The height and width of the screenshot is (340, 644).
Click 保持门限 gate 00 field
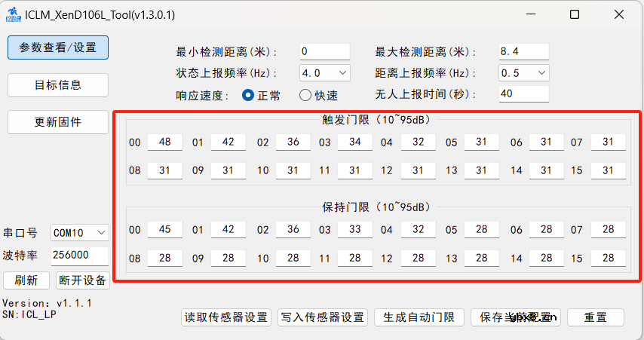165,229
